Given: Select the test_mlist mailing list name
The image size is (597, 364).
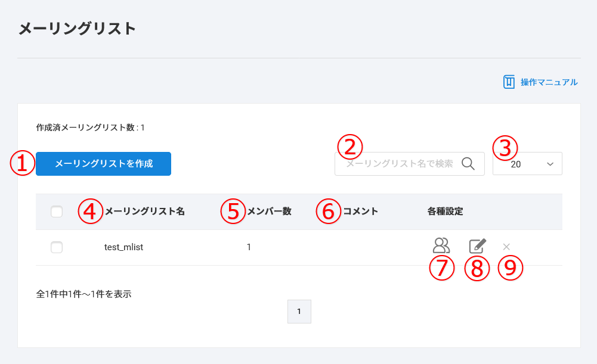Looking at the screenshot, I should 123,247.
